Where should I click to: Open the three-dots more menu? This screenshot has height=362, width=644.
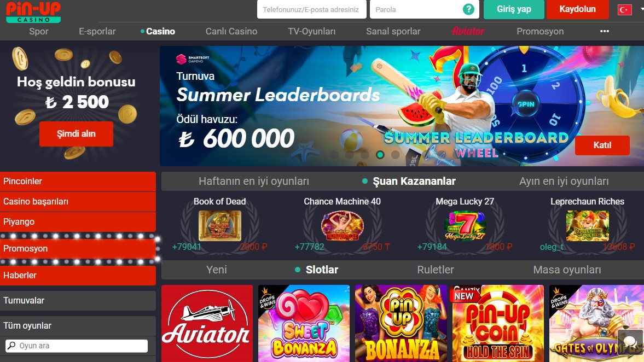point(605,31)
